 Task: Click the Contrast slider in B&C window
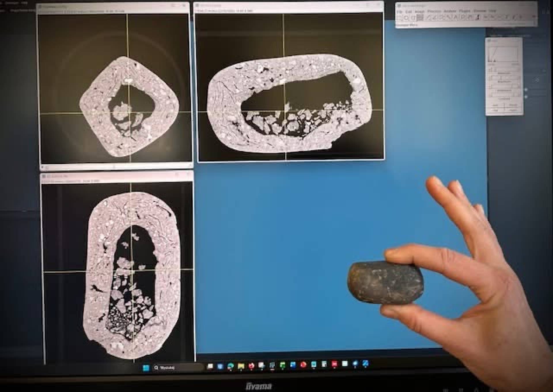click(504, 95)
